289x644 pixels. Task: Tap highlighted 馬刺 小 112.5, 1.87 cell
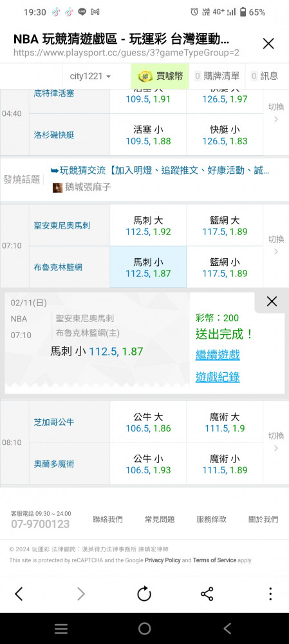pyautogui.click(x=148, y=267)
